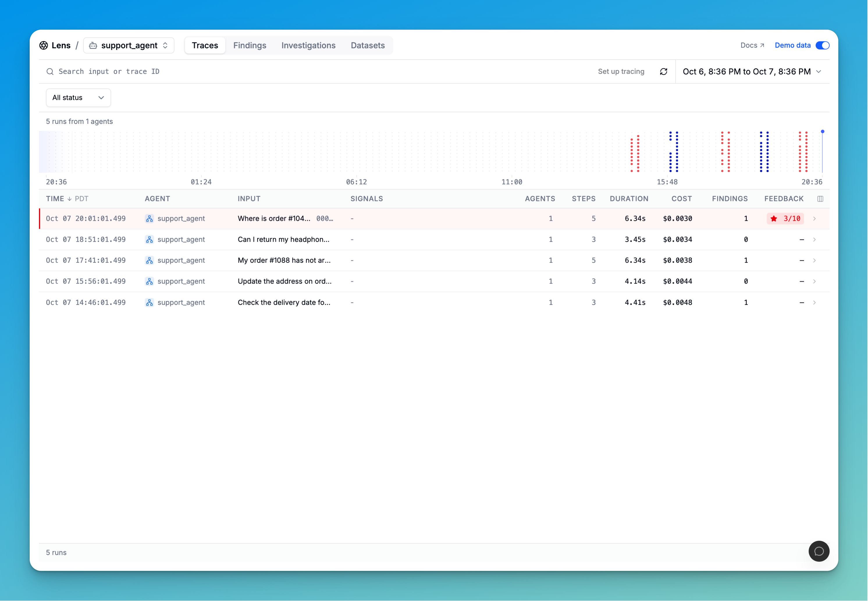Click timestamp 'Oct 07 20:01:01.499'
868x601 pixels.
click(86, 218)
